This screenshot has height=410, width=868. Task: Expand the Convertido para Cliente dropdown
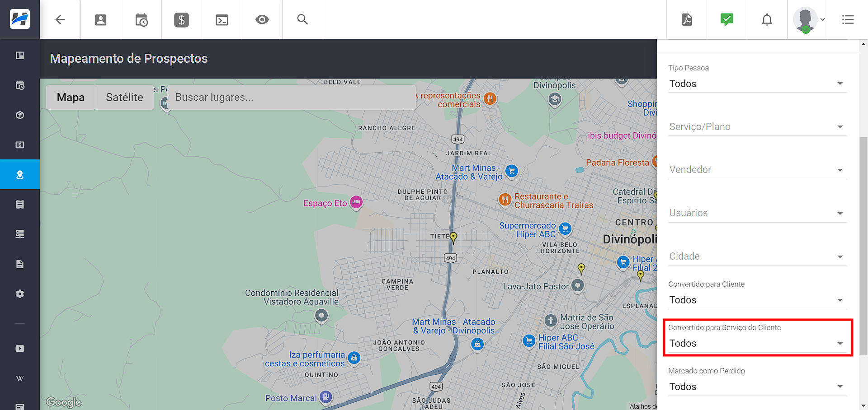pos(757,300)
